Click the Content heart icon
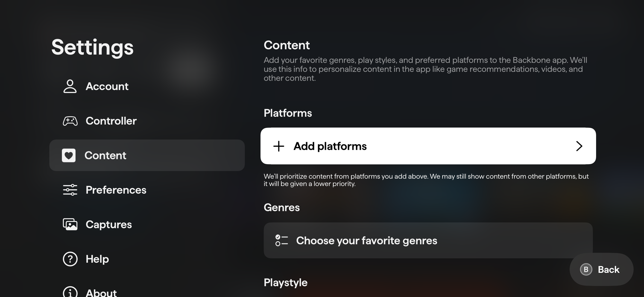Image resolution: width=644 pixels, height=297 pixels. pos(69,155)
